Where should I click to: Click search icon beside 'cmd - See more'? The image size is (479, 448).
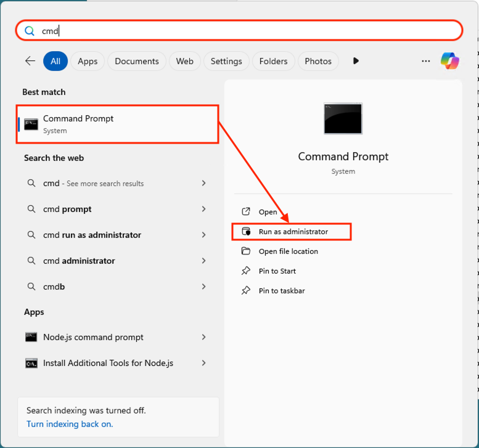[31, 183]
